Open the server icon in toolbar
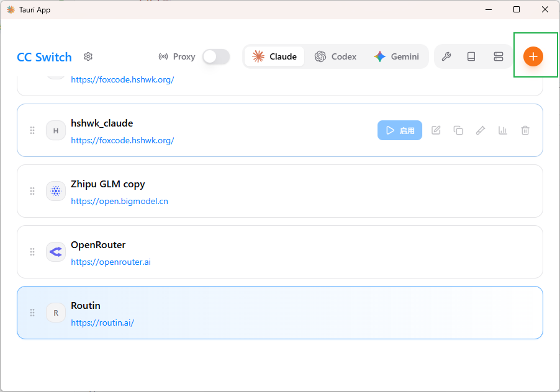 pyautogui.click(x=498, y=56)
